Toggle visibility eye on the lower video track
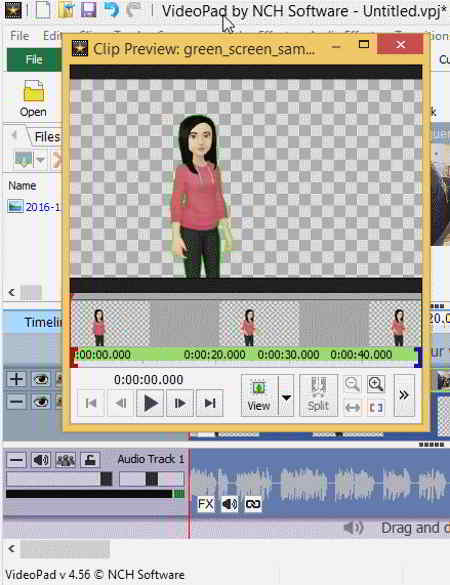The image size is (450, 585). tap(40, 402)
